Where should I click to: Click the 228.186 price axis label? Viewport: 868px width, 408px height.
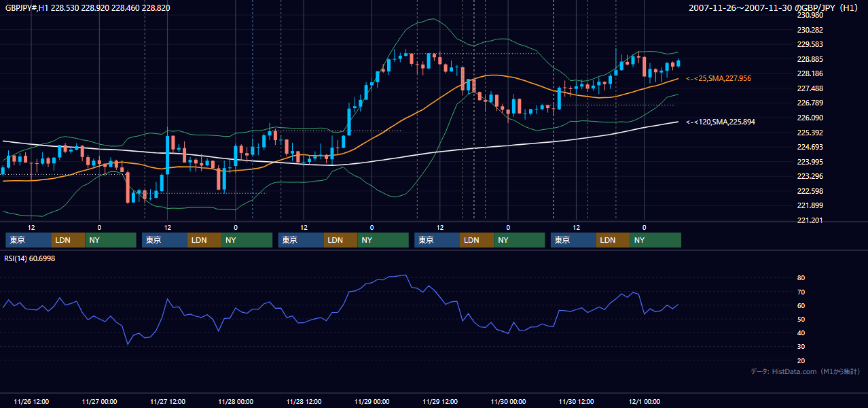[x=810, y=74]
